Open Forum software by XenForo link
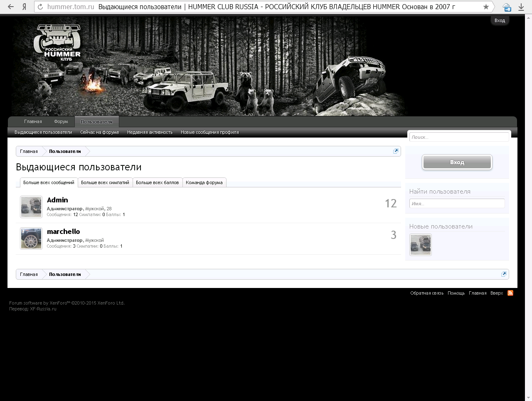The width and height of the screenshot is (532, 401). 67,303
